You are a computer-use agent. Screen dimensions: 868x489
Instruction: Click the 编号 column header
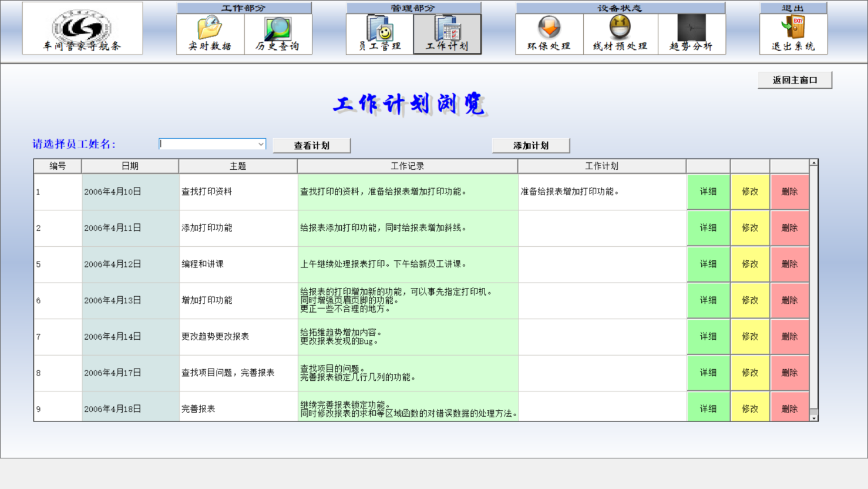(x=58, y=166)
